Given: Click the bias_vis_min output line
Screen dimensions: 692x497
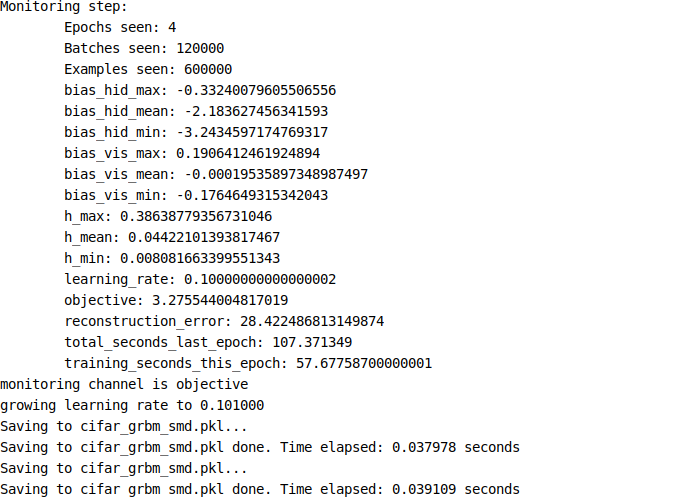Looking at the screenshot, I should [196, 195].
